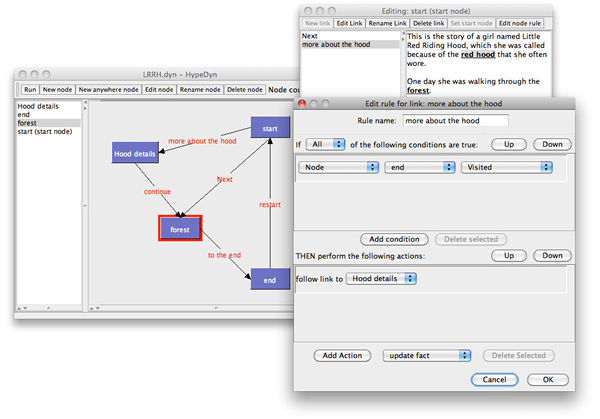This screenshot has height=419, width=600.
Task: Select the Hood details node in graph
Action: (x=136, y=154)
